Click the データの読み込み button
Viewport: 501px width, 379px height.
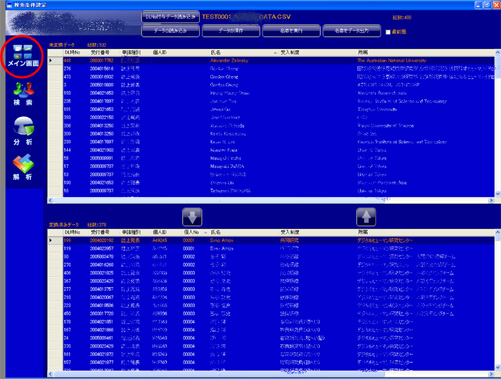pos(170,31)
